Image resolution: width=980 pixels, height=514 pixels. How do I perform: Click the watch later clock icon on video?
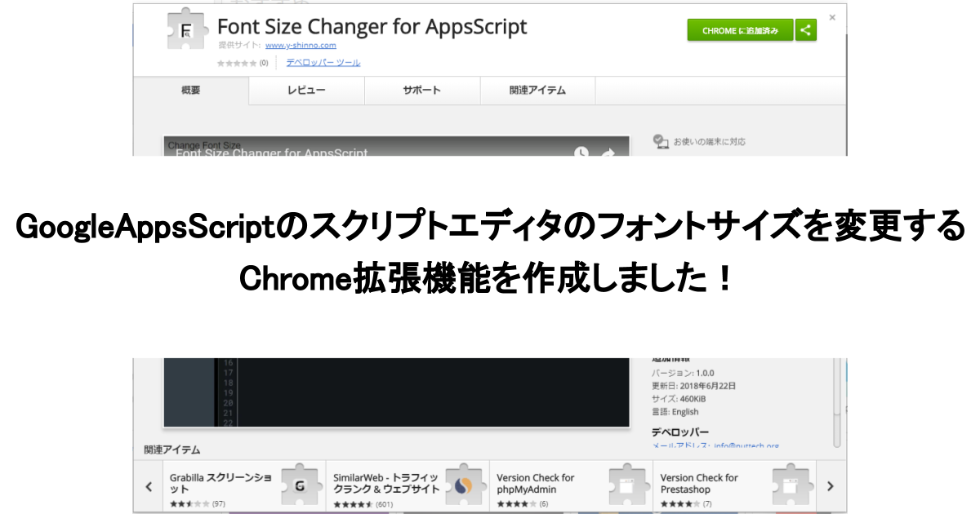point(581,152)
